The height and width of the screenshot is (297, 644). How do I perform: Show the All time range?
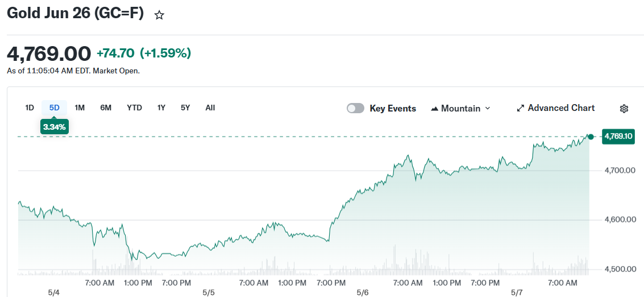(x=210, y=108)
